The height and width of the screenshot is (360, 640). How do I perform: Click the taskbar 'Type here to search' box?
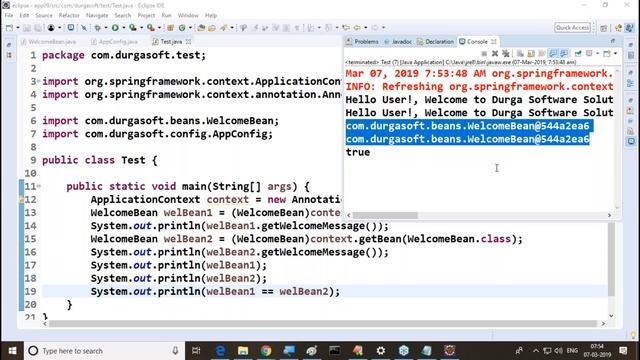pyautogui.click(x=104, y=351)
